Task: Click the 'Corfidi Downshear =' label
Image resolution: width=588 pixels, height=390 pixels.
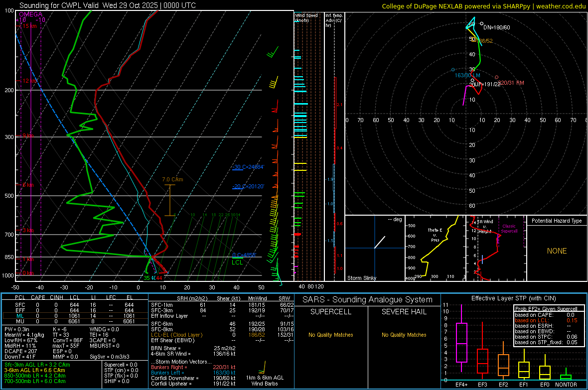Action: coord(175,378)
